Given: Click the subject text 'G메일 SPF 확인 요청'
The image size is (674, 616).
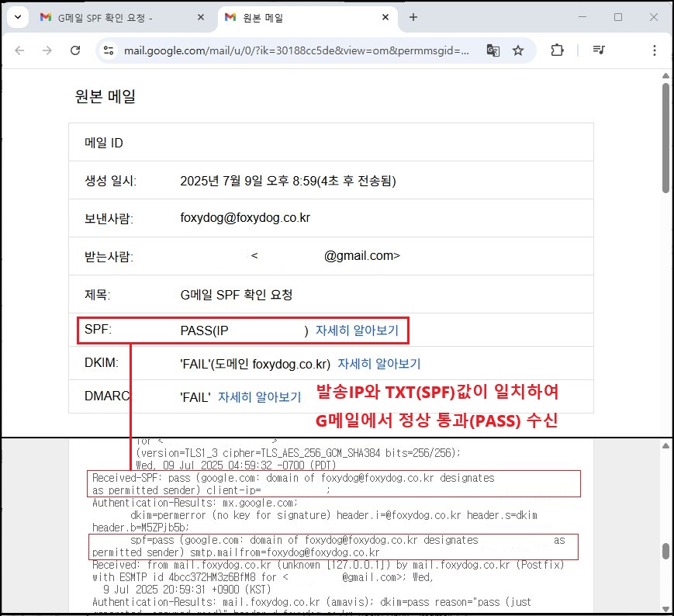Looking at the screenshot, I should coord(237,295).
